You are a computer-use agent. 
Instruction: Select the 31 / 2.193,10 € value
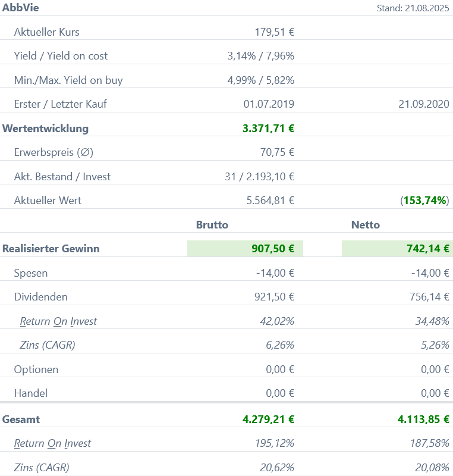tap(260, 176)
